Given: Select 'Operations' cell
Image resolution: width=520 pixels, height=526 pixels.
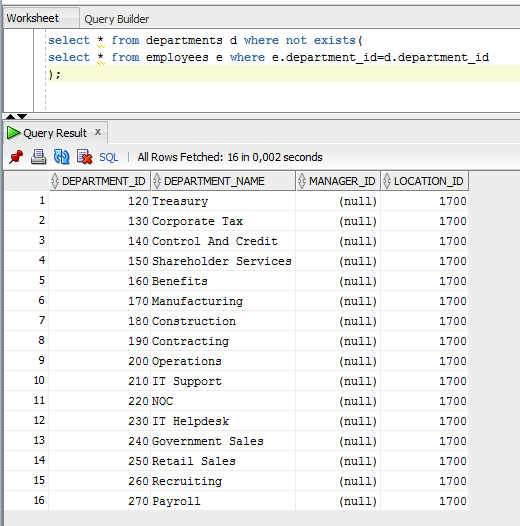Looking at the screenshot, I should pos(223,361).
